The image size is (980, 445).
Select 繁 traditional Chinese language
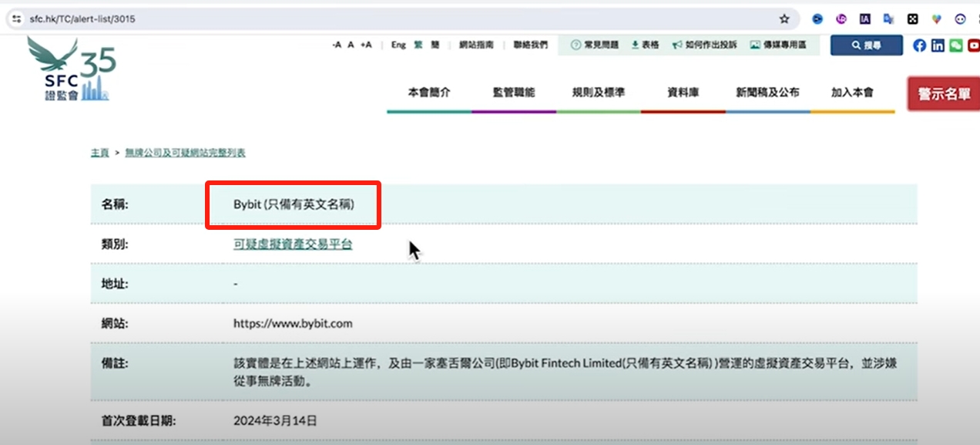click(418, 45)
